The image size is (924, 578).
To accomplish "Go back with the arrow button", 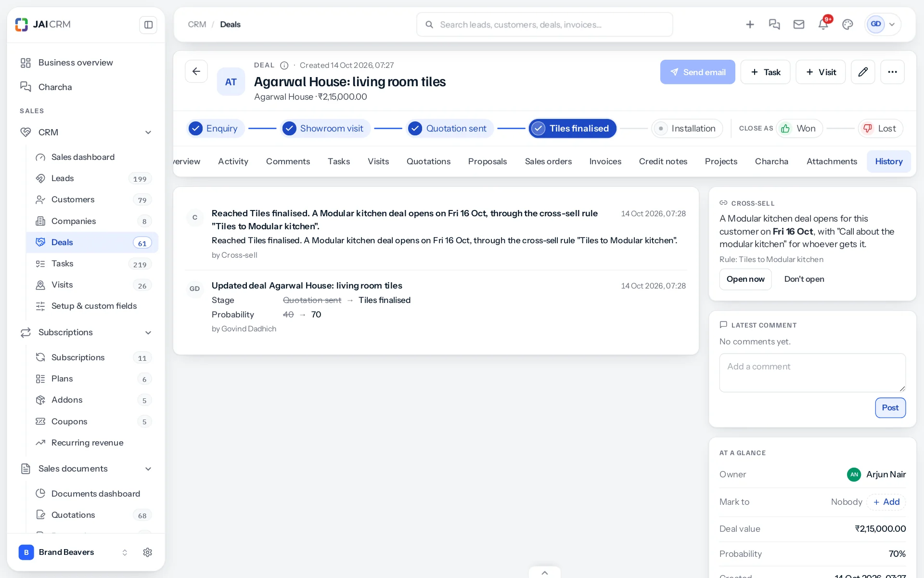I will 196,71.
